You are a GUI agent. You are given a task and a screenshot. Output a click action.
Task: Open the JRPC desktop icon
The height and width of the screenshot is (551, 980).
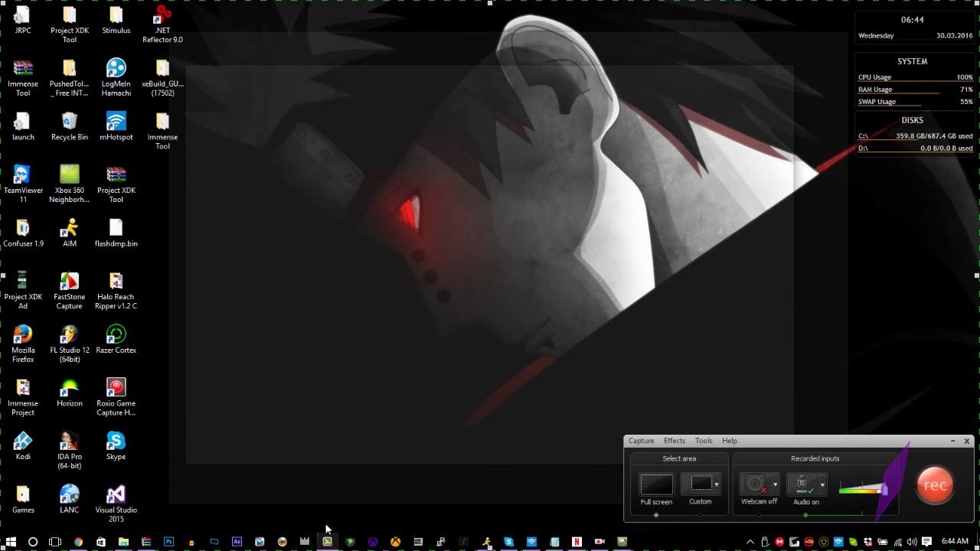pos(23,21)
